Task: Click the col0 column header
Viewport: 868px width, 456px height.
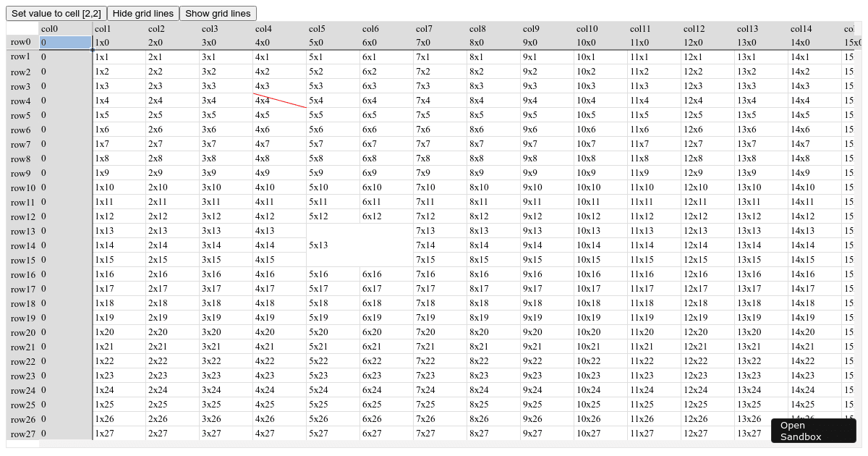Action: pyautogui.click(x=66, y=29)
